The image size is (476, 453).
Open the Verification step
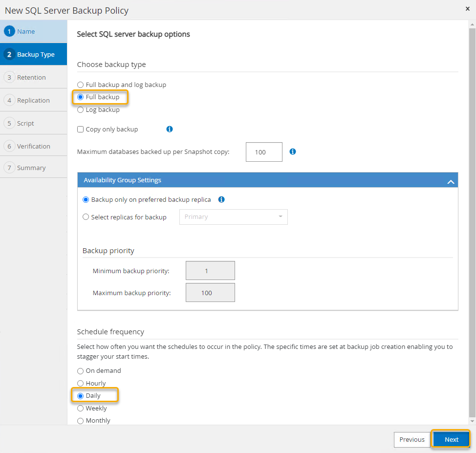coord(10,146)
